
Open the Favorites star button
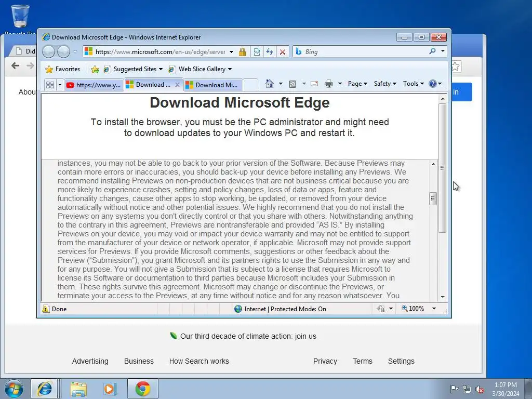click(x=63, y=69)
